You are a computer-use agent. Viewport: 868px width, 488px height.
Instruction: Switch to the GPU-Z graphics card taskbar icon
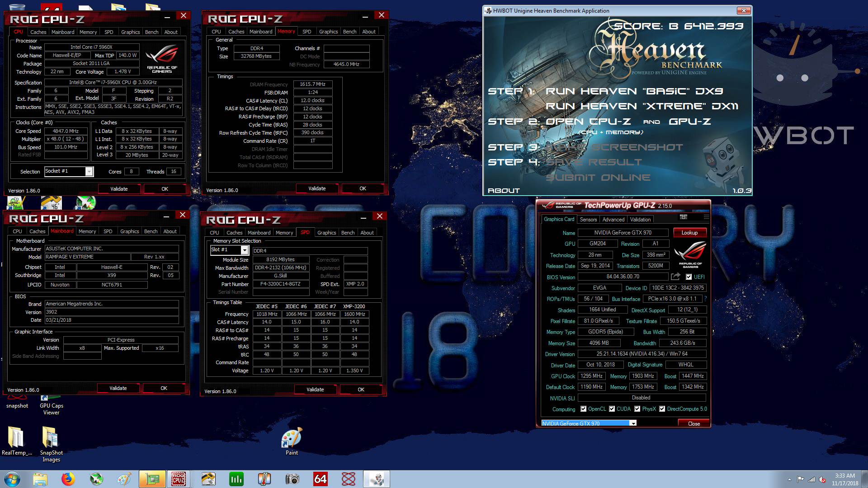click(x=152, y=479)
